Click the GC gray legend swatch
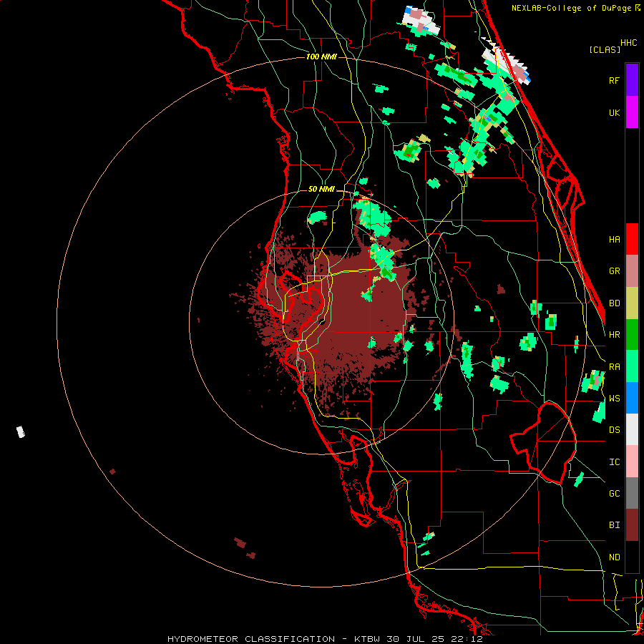Viewport: 644px width, 644px height. 632,493
